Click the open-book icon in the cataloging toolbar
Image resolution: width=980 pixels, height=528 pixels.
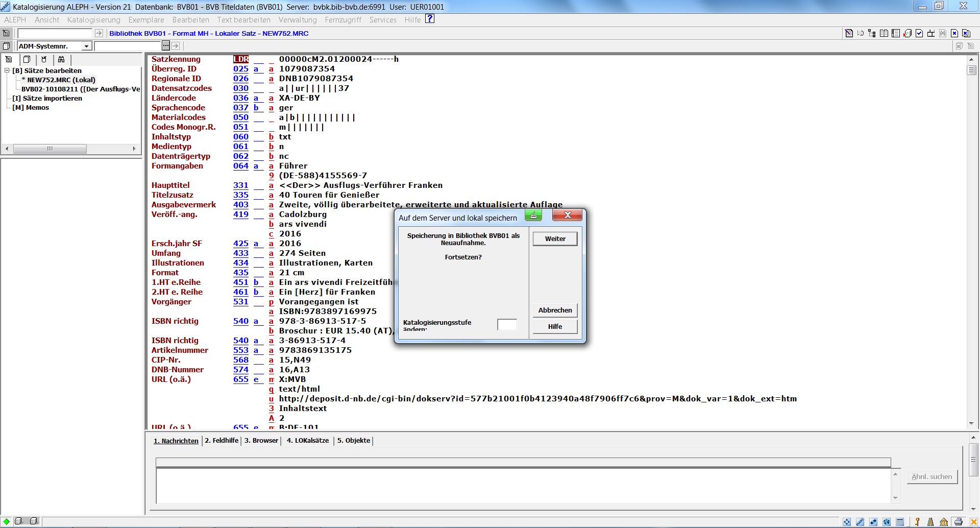[x=884, y=33]
